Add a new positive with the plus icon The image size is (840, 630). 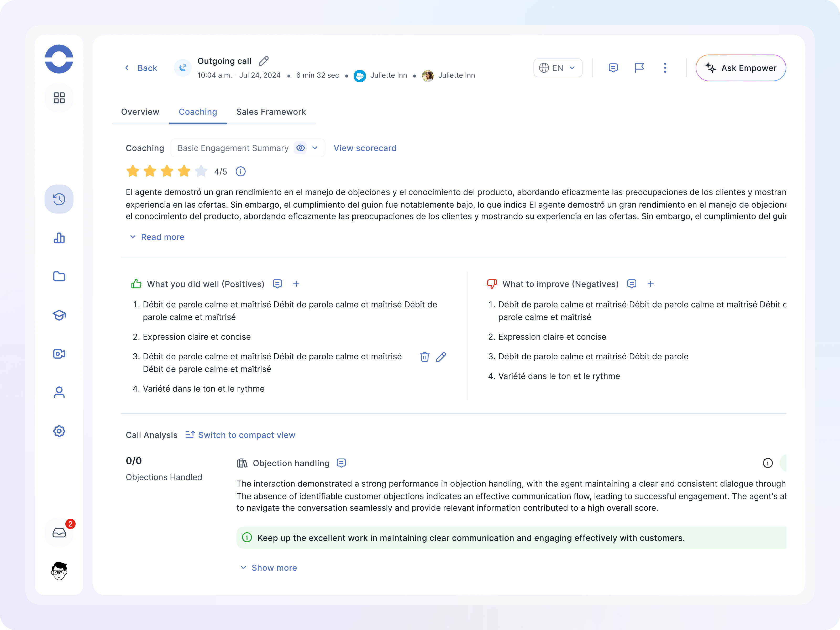tap(296, 284)
